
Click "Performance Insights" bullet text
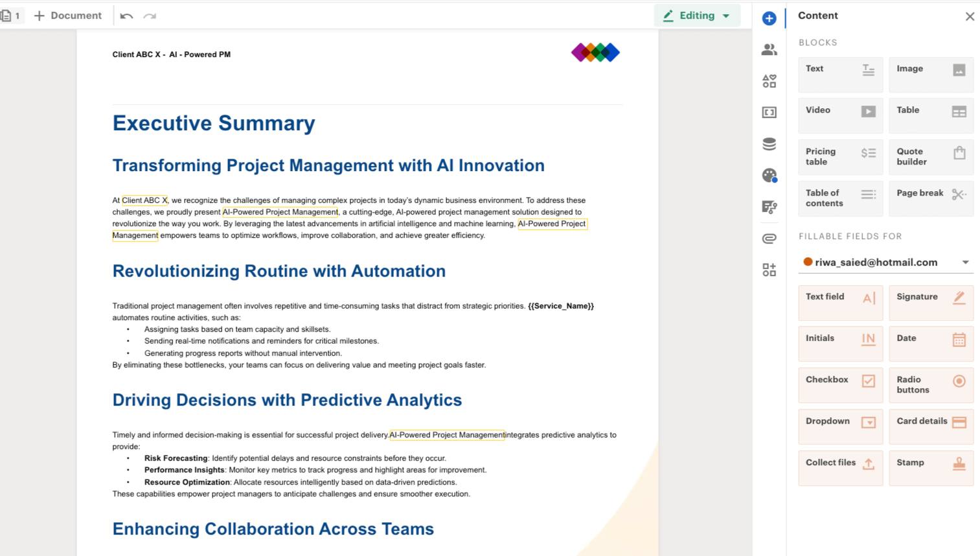[185, 470]
